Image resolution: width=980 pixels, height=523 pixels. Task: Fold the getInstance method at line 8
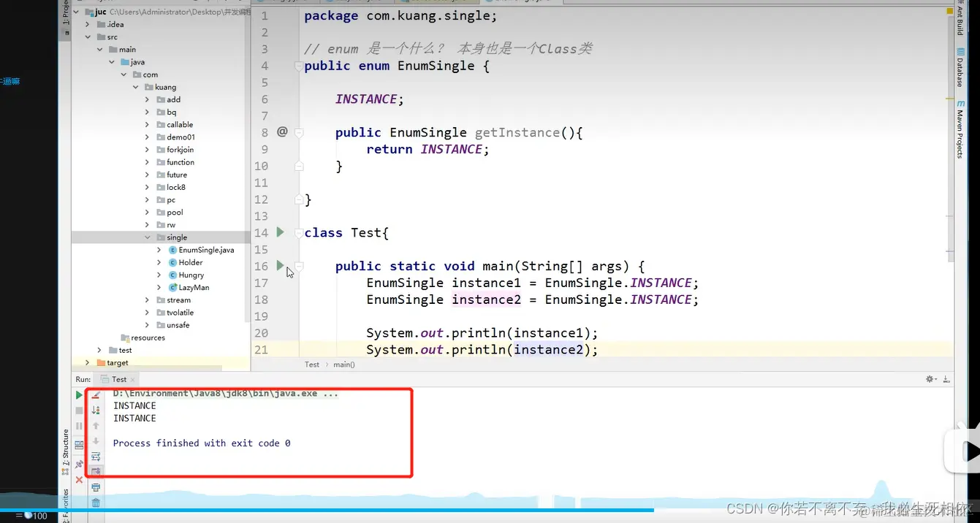(x=298, y=133)
